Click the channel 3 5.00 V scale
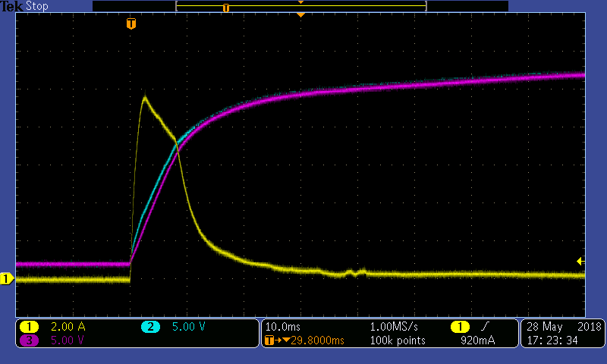607x364 pixels. 68,340
